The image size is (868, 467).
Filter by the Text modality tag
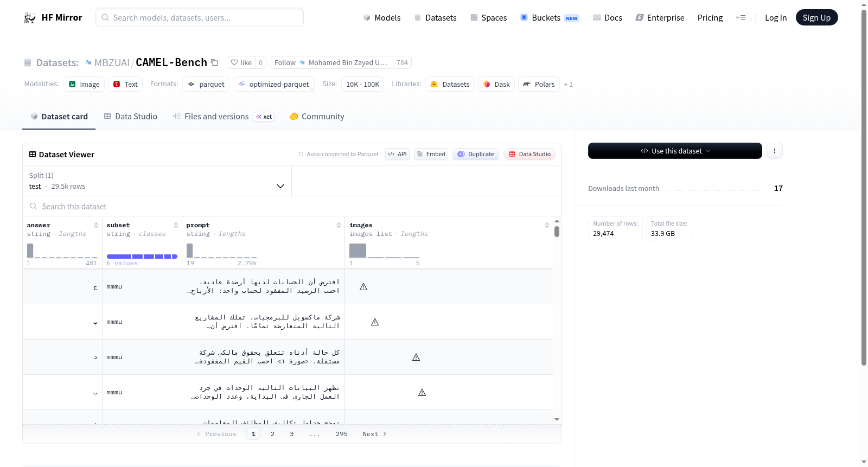coord(125,84)
